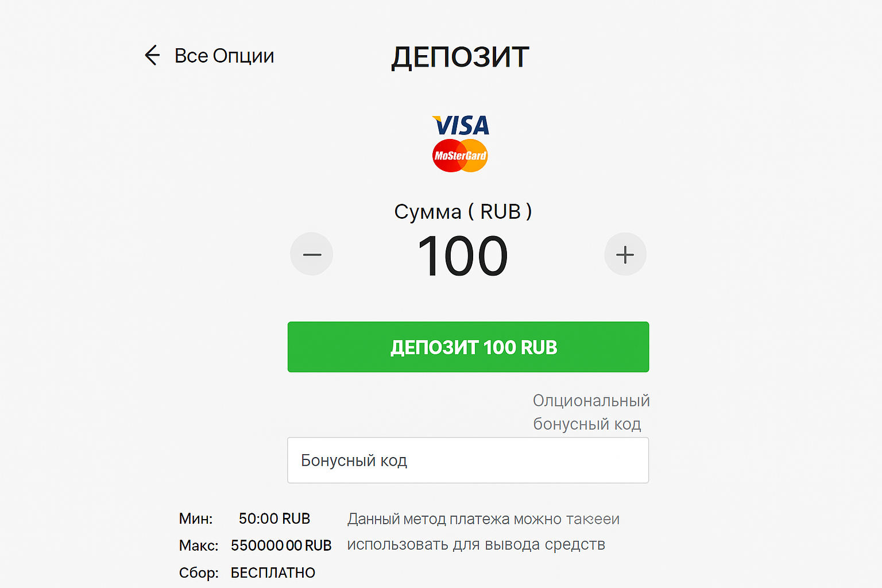This screenshot has height=588, width=882.
Task: Click the 'Мин:' label
Action: point(196,519)
